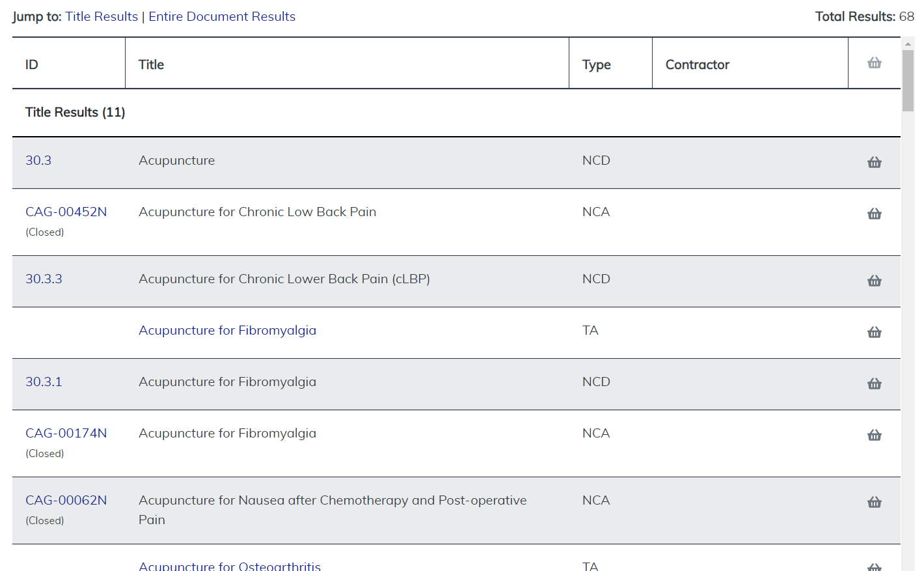Add TA Acupuncture for Fibromyalgia to basket

pos(874,332)
